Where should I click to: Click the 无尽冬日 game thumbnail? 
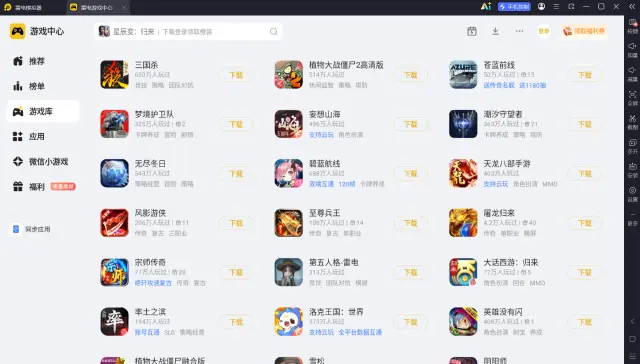(115, 173)
